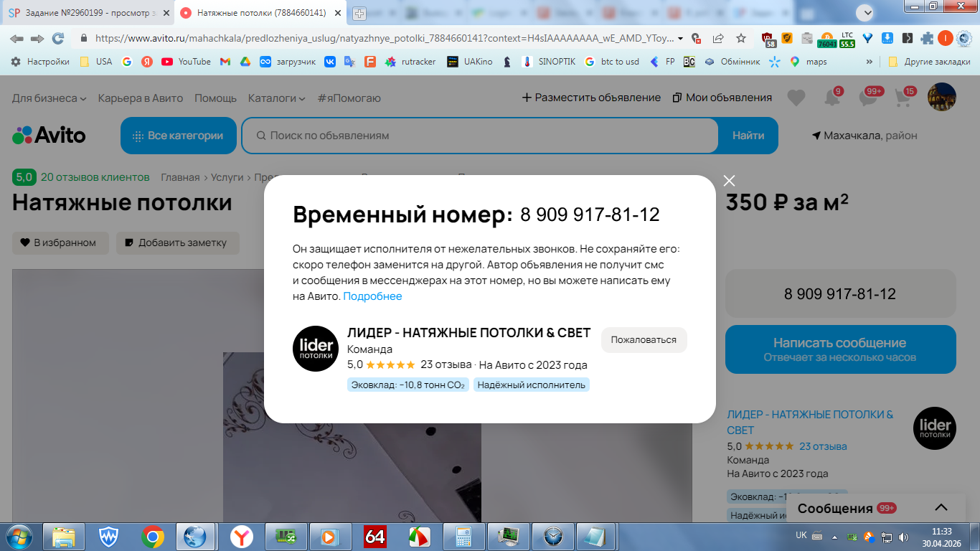980x551 pixels.
Task: Launch Yandex Browser from the taskbar
Action: coord(242,536)
